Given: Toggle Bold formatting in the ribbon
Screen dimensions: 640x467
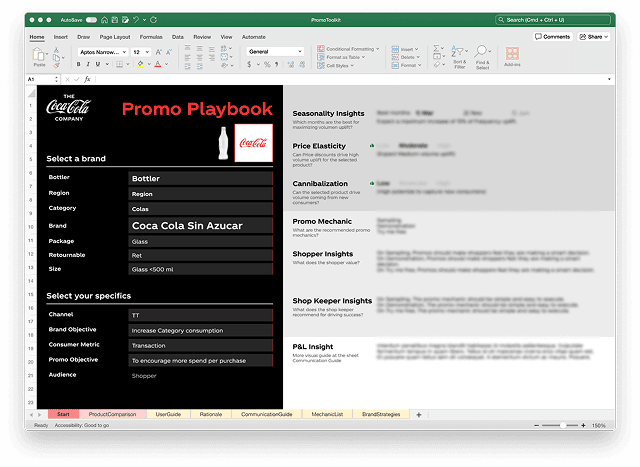Looking at the screenshot, I should point(79,64).
